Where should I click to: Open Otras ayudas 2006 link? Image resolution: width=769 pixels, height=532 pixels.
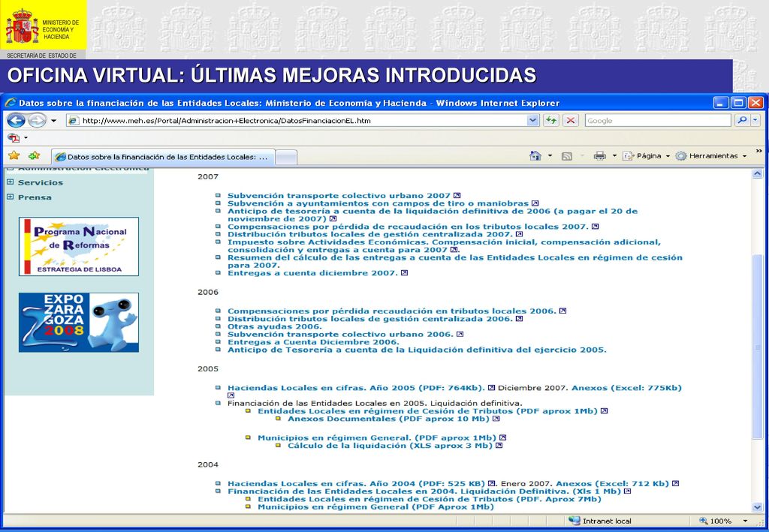pos(275,326)
